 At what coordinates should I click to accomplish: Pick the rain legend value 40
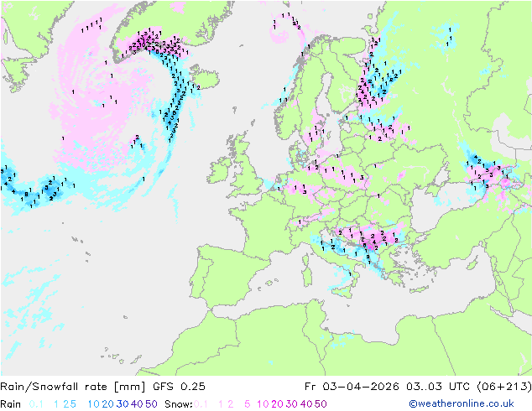(137, 404)
